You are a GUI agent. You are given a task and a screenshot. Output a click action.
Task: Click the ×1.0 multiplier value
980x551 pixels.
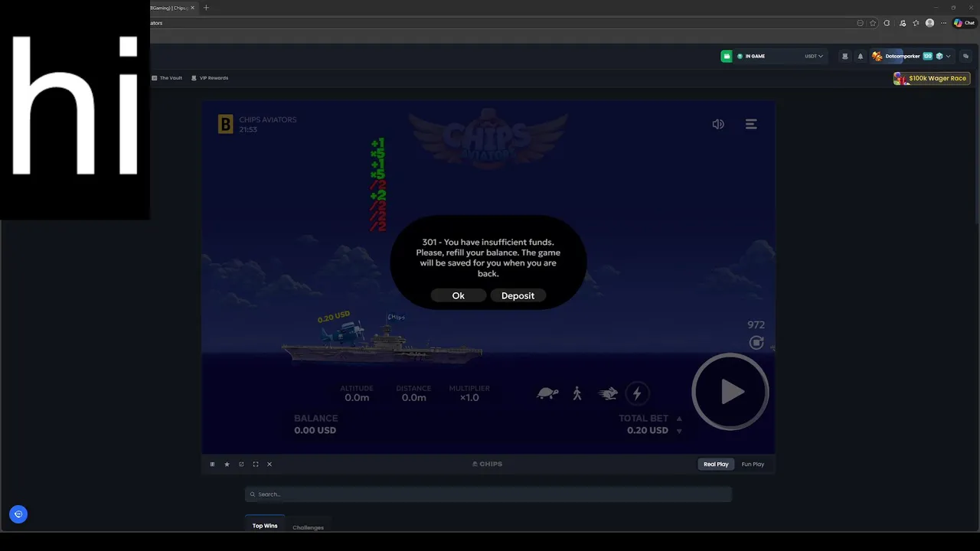[469, 398]
